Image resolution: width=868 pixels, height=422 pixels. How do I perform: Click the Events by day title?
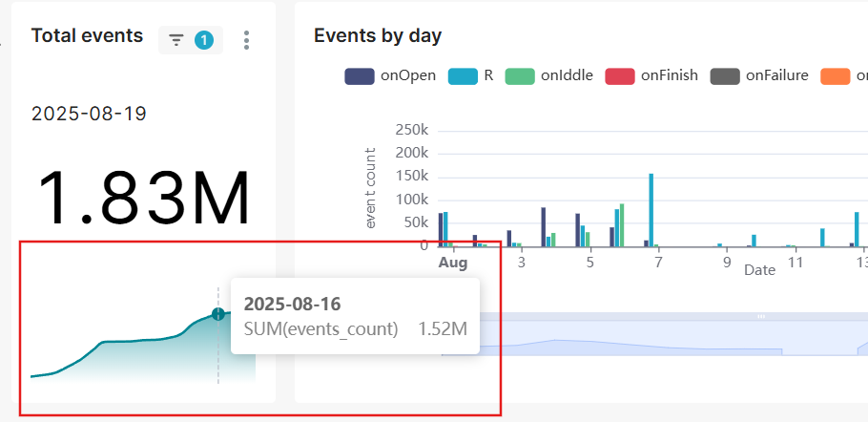[378, 36]
